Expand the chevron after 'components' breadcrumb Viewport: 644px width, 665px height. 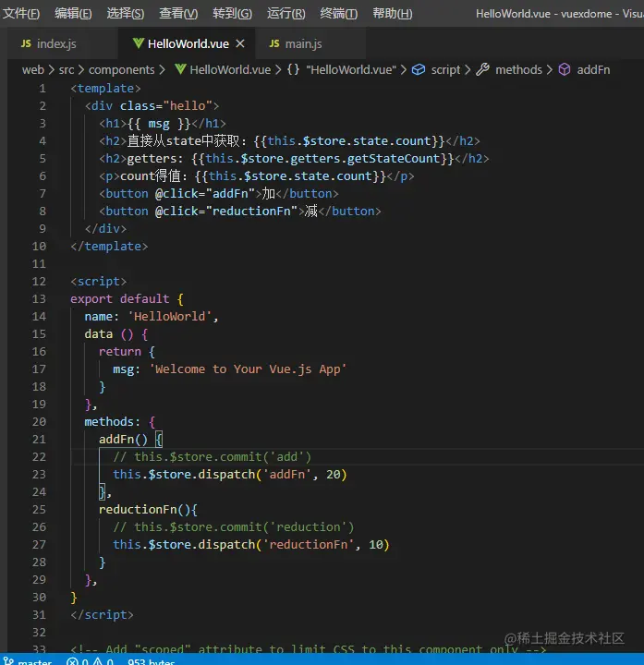(162, 69)
